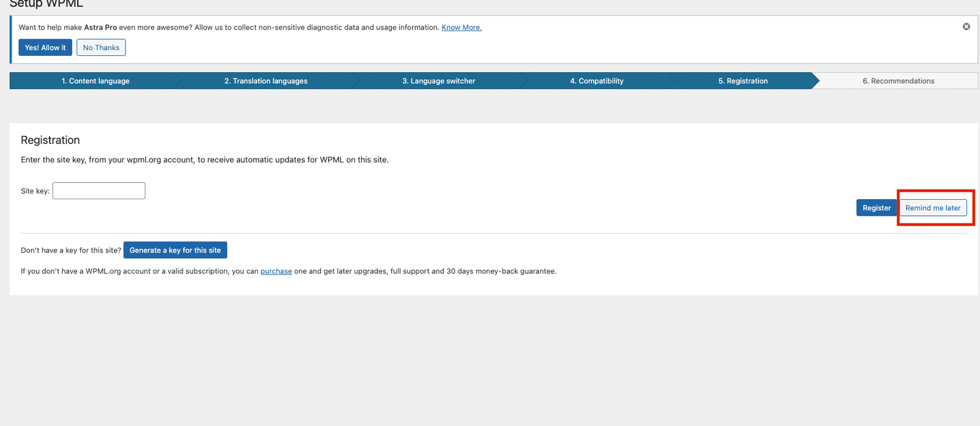Click the 'Site key:' label
This screenshot has height=426, width=980.
35,191
